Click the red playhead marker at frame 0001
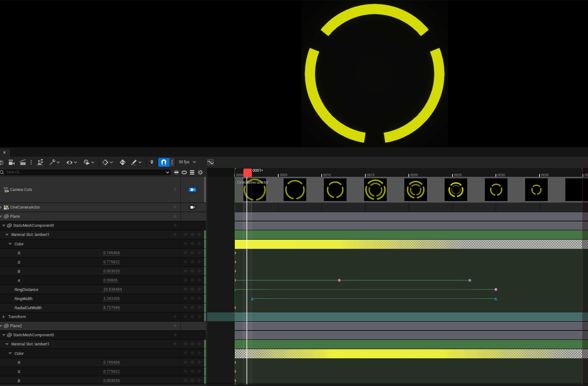The width and height of the screenshot is (588, 386). point(247,172)
